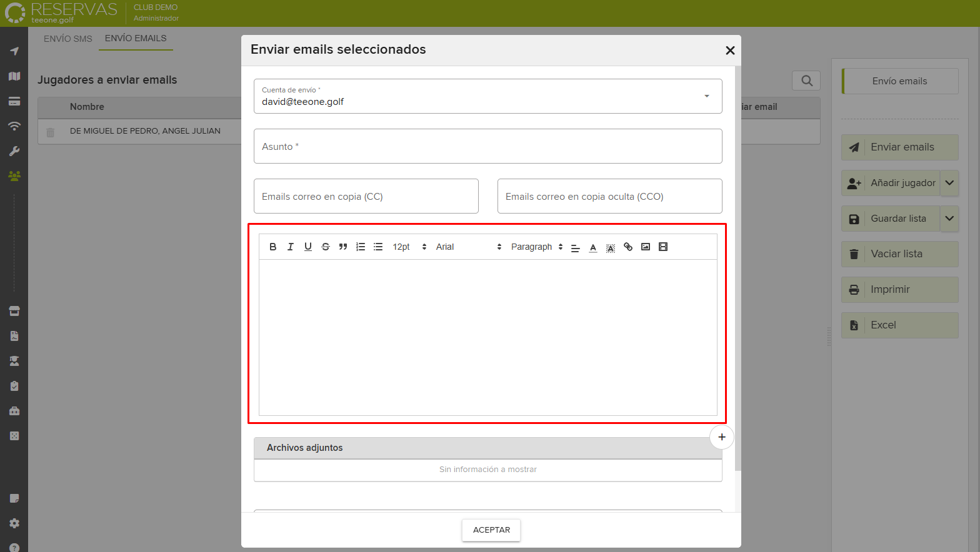Insert a hyperlink in the email body
This screenshot has width=980, height=552.
(628, 247)
